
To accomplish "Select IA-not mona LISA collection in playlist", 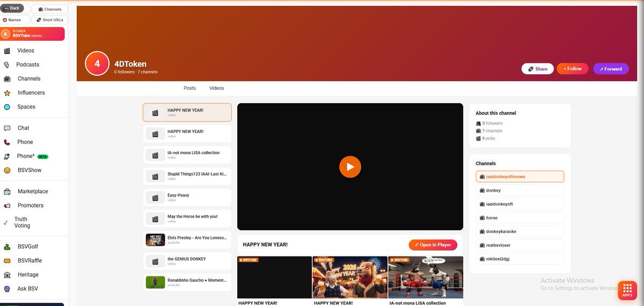I will pyautogui.click(x=187, y=155).
